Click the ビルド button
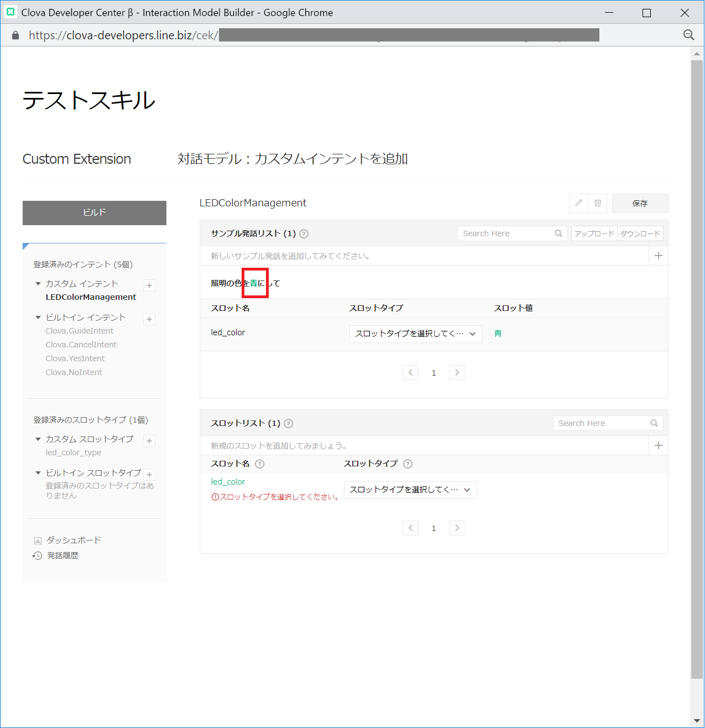This screenshot has height=728, width=705. tap(94, 212)
